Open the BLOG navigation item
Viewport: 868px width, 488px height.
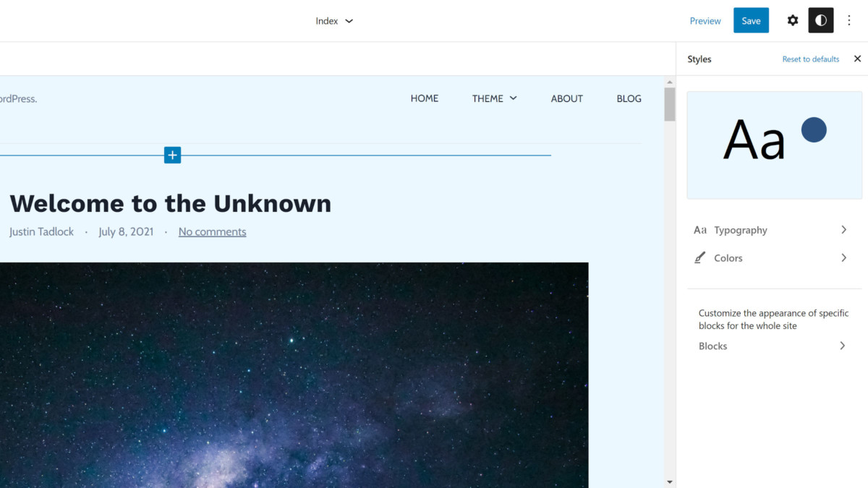[629, 98]
